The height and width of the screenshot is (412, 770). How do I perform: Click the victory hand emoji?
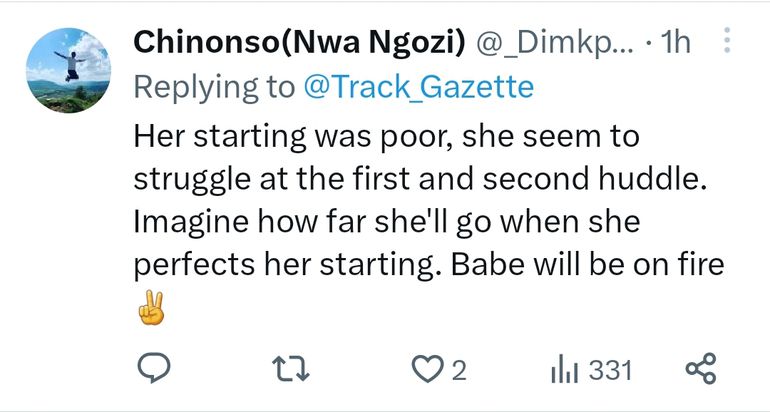(149, 311)
